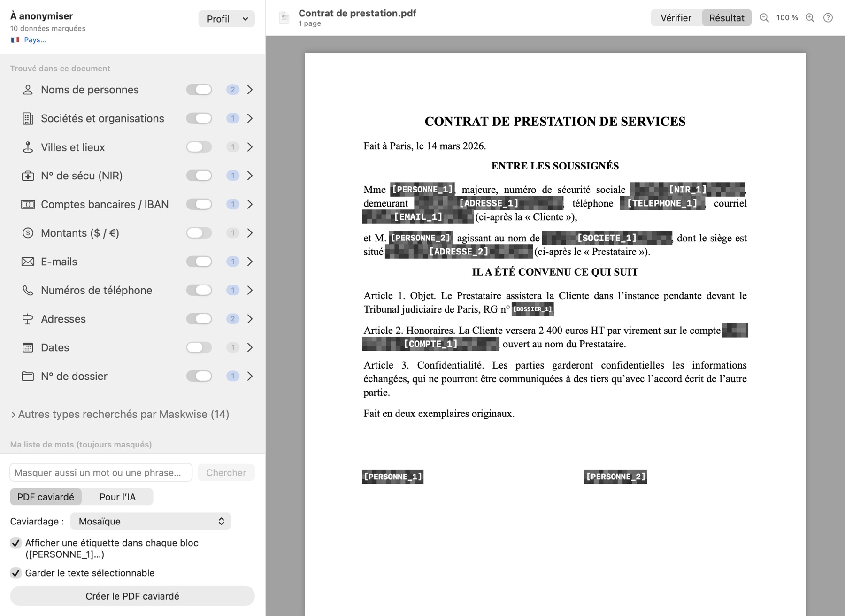
Task: Click the signpost icon beside Adresses
Action: click(x=28, y=319)
